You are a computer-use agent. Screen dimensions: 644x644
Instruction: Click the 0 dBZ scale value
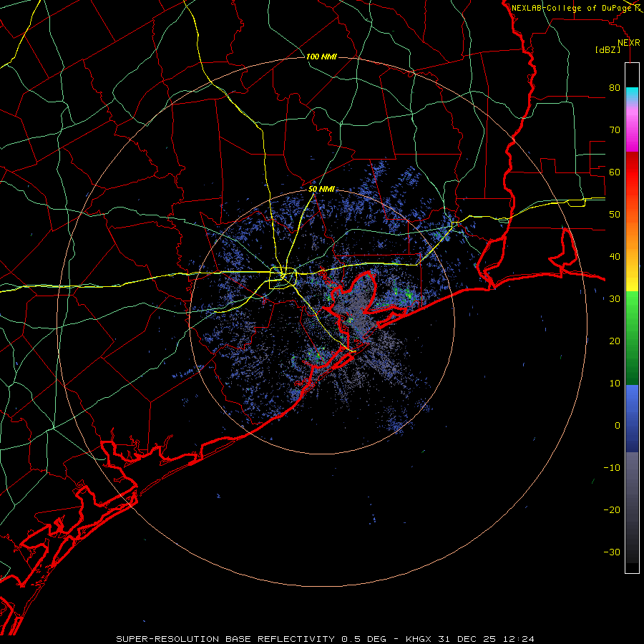point(618,426)
